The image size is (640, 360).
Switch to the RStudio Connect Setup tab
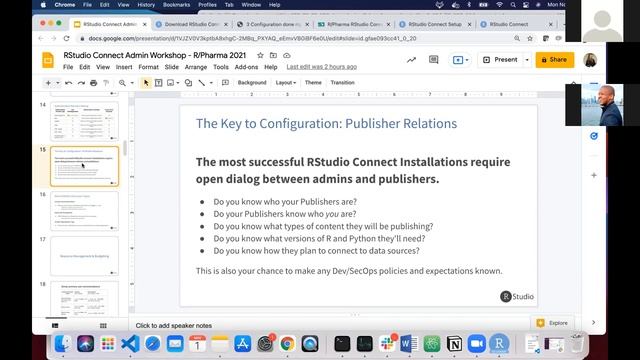435,24
